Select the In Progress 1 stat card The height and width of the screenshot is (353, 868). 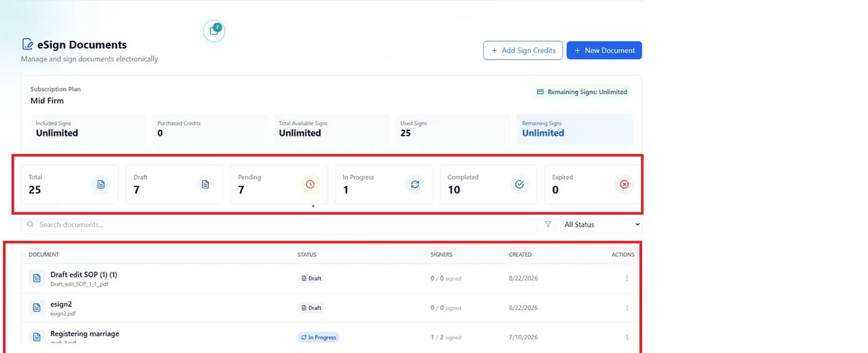point(384,184)
